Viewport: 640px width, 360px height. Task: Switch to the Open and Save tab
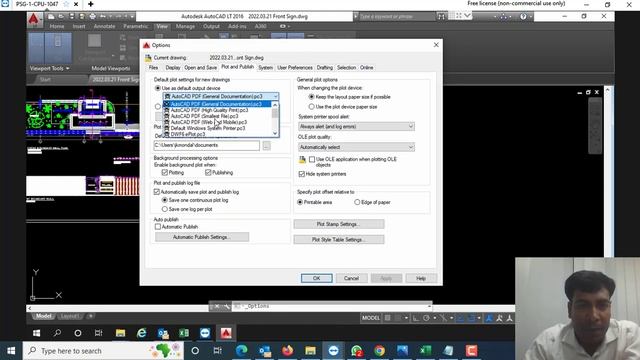click(200, 68)
